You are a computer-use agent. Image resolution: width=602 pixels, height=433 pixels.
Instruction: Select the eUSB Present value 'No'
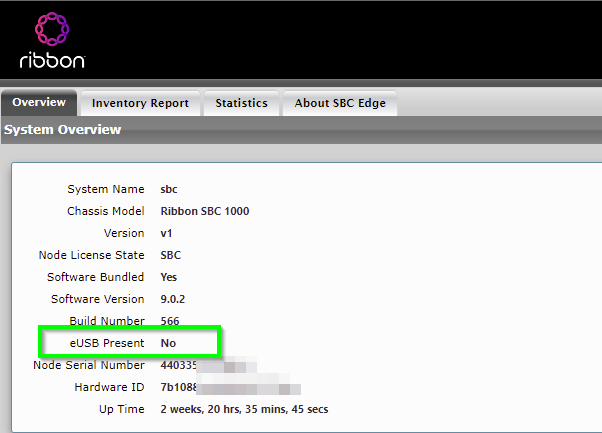coord(168,343)
